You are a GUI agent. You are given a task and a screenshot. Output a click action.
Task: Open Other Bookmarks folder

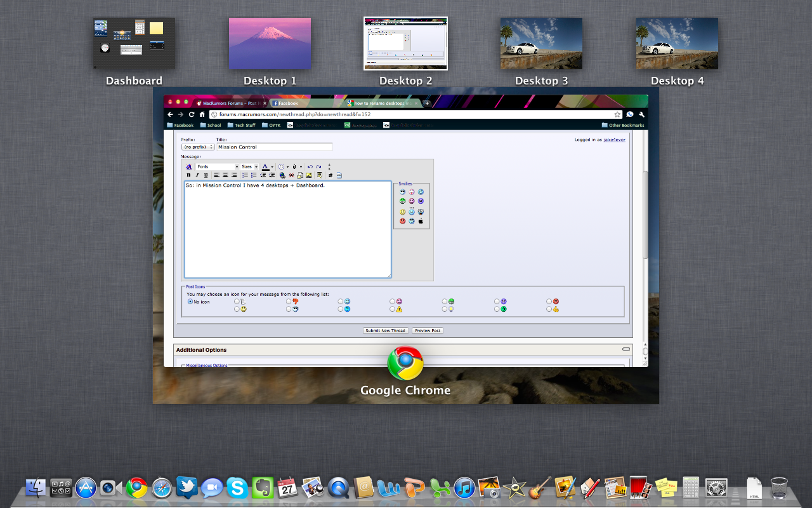622,125
